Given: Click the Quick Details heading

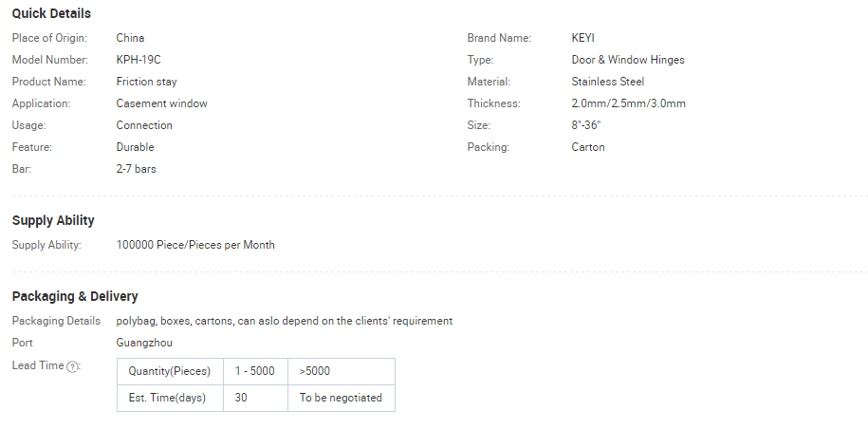Looking at the screenshot, I should point(51,13).
